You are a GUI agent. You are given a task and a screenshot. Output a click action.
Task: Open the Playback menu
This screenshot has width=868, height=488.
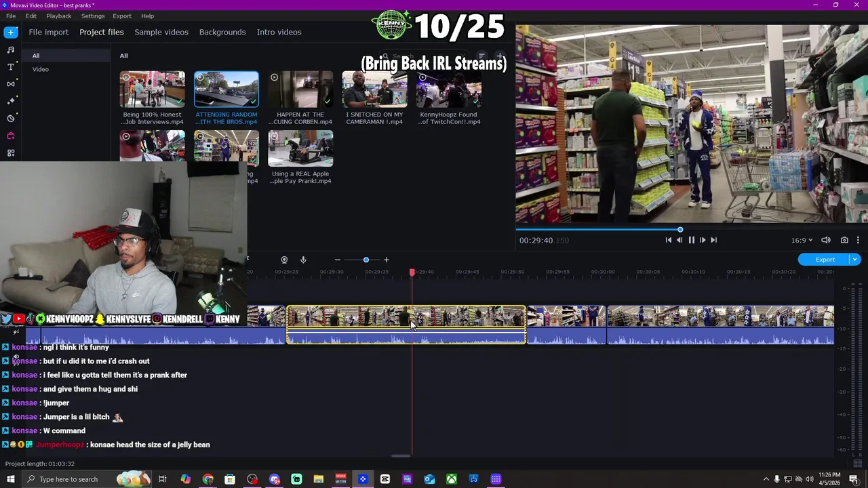(59, 16)
